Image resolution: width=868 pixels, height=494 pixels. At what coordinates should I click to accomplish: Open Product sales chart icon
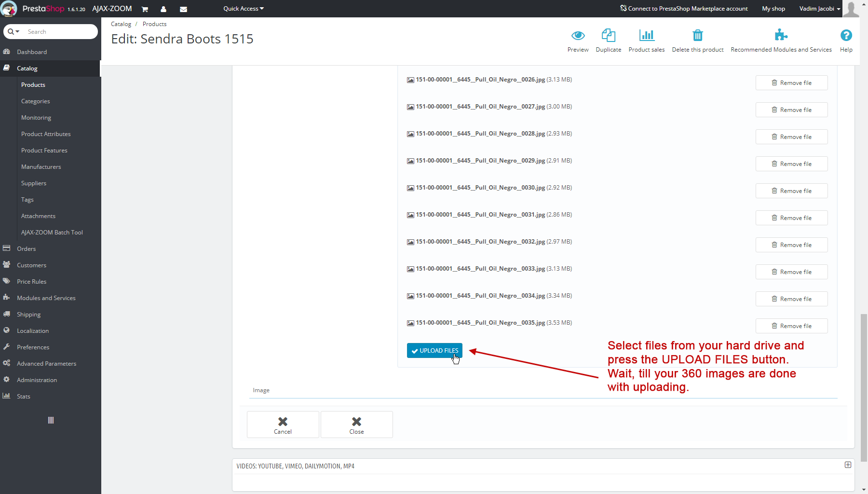[x=647, y=35]
